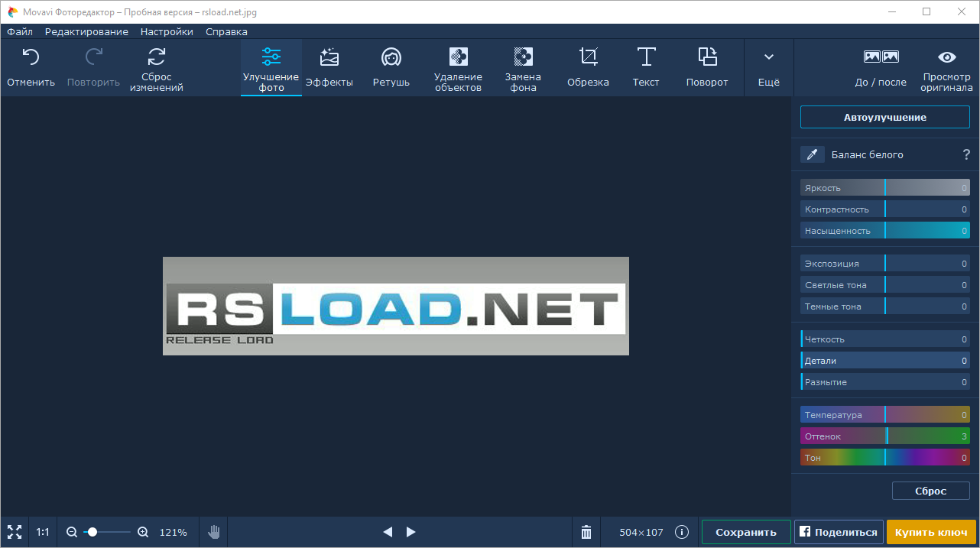Viewport: 980px width, 548px height.
Task: Click the zoom out magnifier
Action: [x=72, y=532]
